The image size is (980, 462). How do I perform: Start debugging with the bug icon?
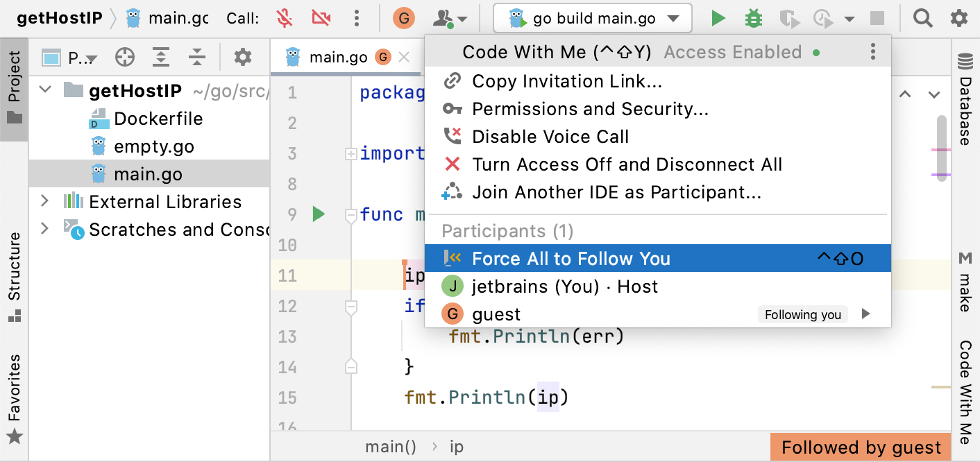pos(753,19)
